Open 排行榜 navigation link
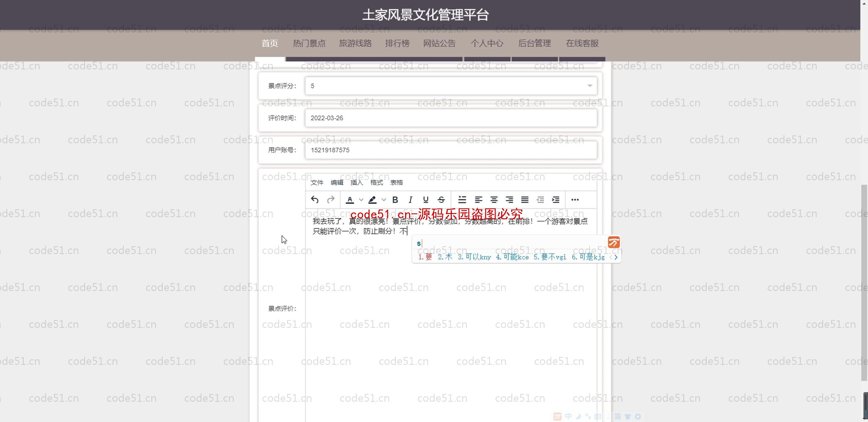The image size is (868, 422). tap(397, 43)
